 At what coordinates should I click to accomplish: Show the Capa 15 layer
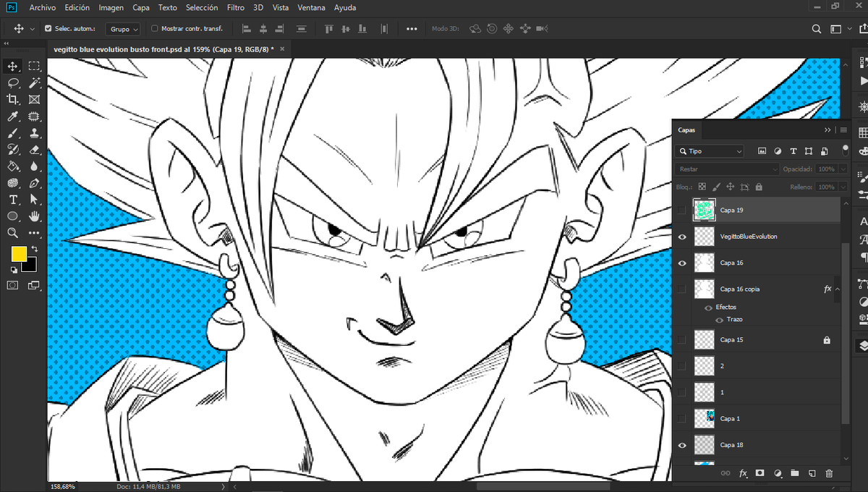tap(681, 339)
